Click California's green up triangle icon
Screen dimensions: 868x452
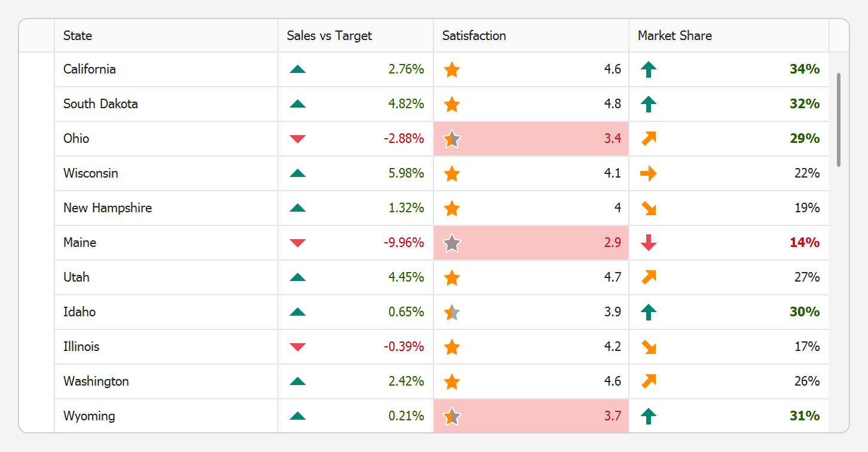point(297,69)
